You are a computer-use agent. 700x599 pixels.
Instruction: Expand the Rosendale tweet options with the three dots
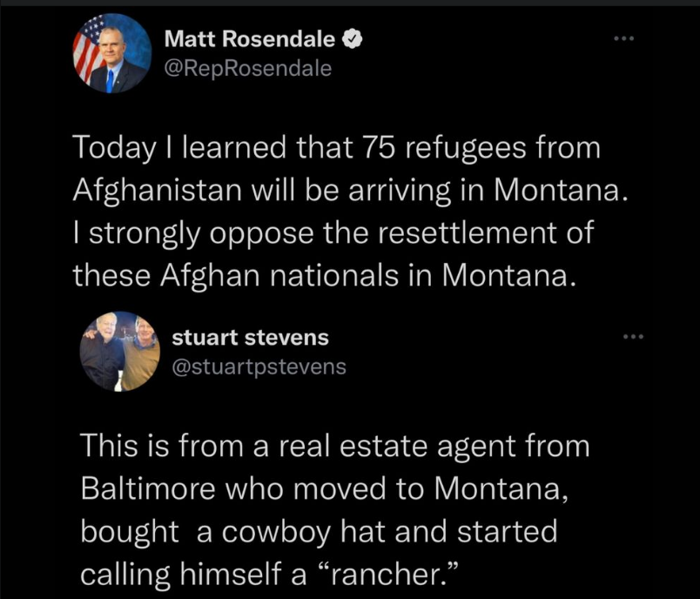624,37
